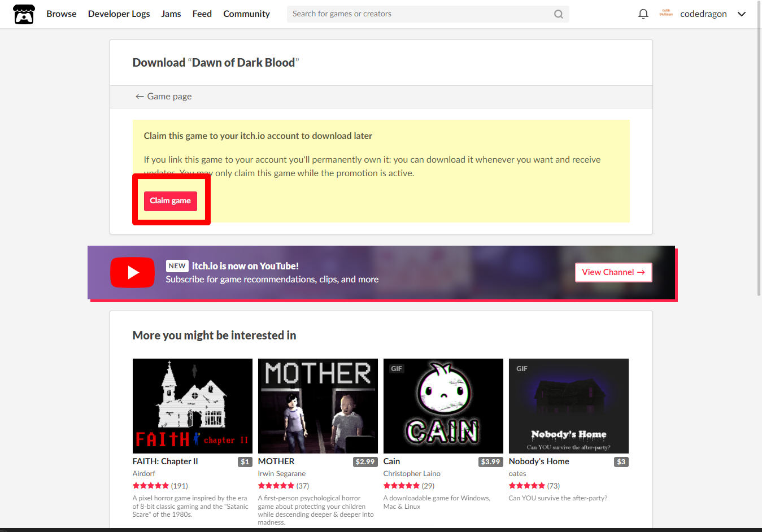Open the Nobody's Home thumbnail
This screenshot has width=762, height=532.
point(568,406)
